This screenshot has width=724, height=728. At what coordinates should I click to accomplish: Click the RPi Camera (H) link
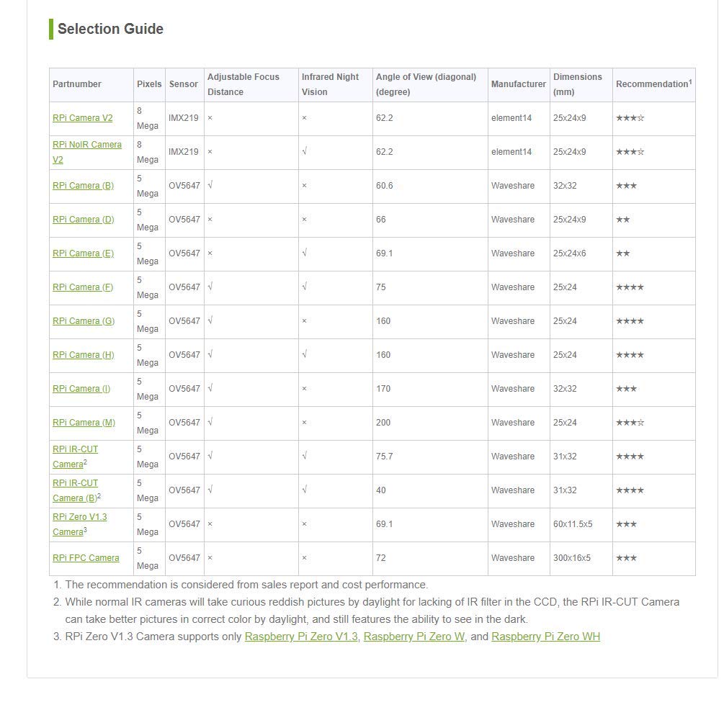coord(83,355)
